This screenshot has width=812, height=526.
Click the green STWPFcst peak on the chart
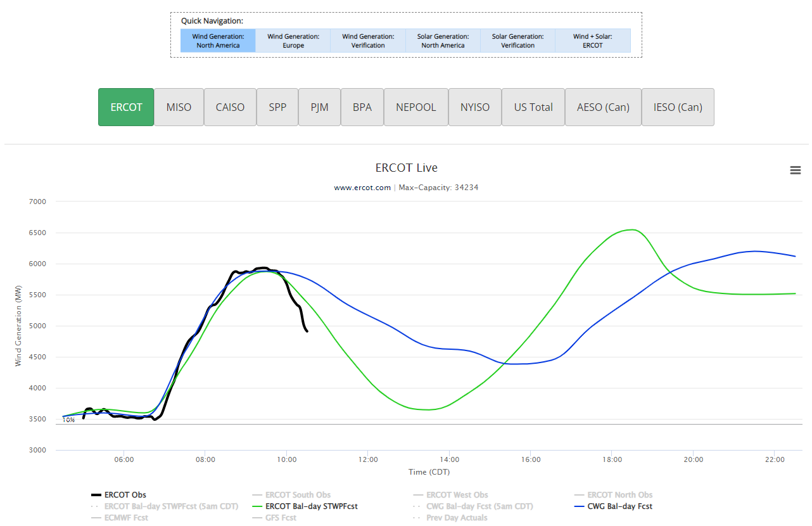pyautogui.click(x=631, y=229)
